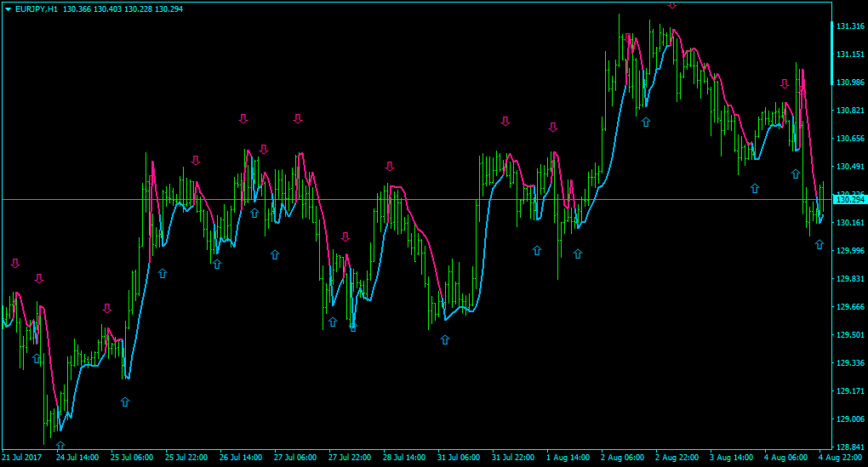Image resolution: width=868 pixels, height=467 pixels.
Task: Click the 129.336 price axis label
Action: [850, 363]
